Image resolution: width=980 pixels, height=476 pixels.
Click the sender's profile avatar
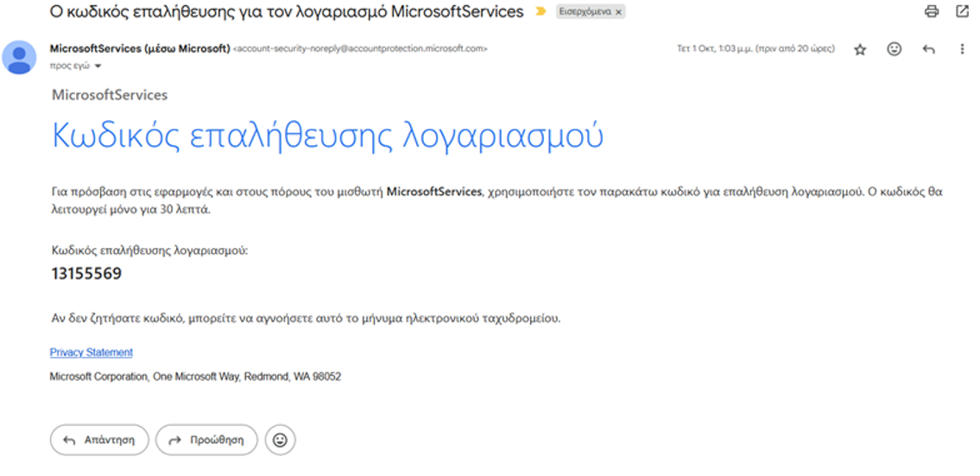pyautogui.click(x=19, y=58)
